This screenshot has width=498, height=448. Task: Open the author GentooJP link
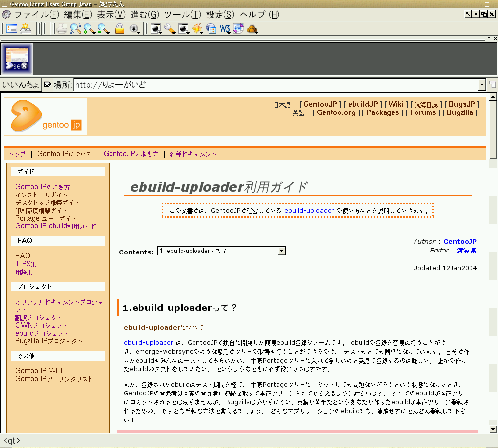460,242
